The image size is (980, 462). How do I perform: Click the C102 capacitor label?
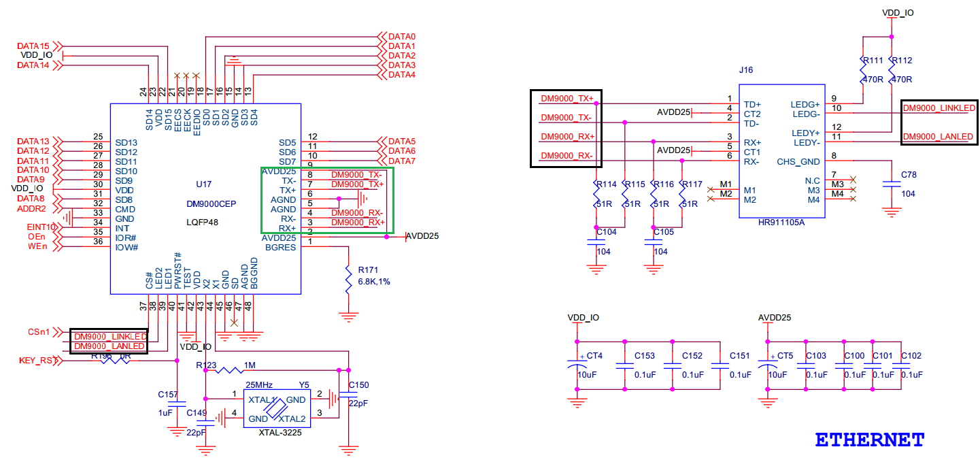(x=911, y=356)
